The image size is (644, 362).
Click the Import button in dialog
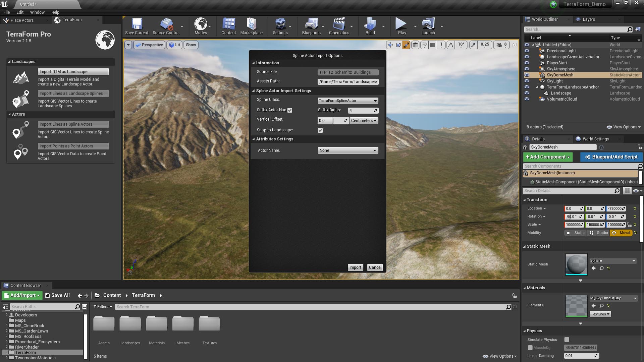355,267
